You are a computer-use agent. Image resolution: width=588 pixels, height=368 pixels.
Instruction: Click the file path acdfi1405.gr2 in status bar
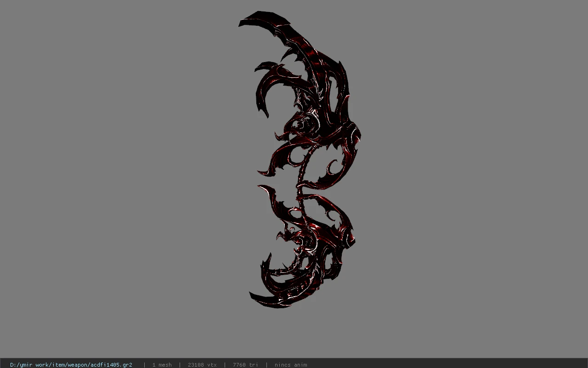tap(71, 365)
